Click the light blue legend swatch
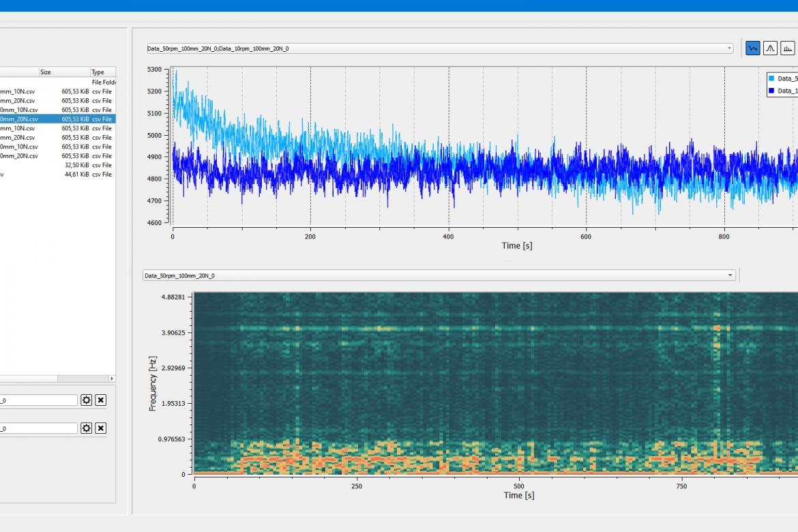Screen dimensions: 798x532 click(771, 78)
